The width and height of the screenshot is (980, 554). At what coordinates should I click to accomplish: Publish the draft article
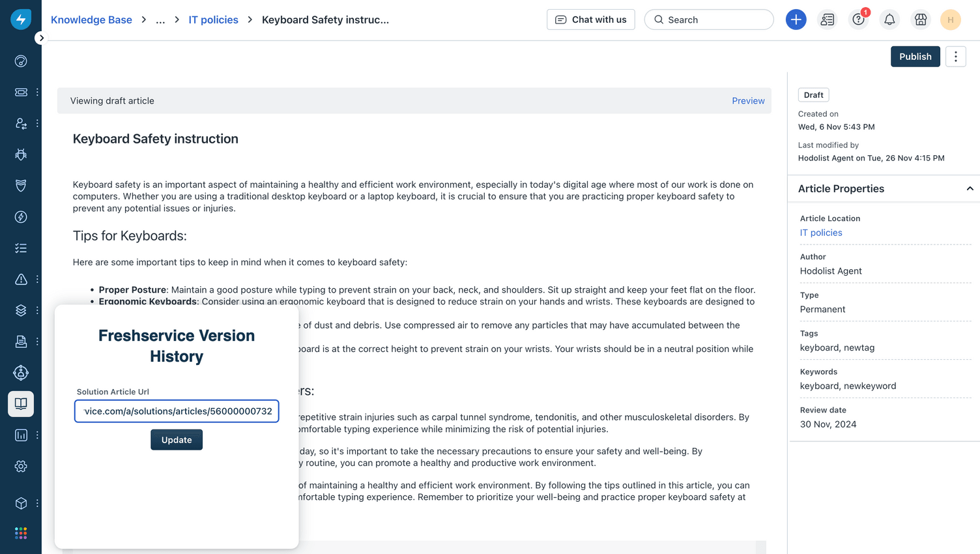(x=915, y=57)
